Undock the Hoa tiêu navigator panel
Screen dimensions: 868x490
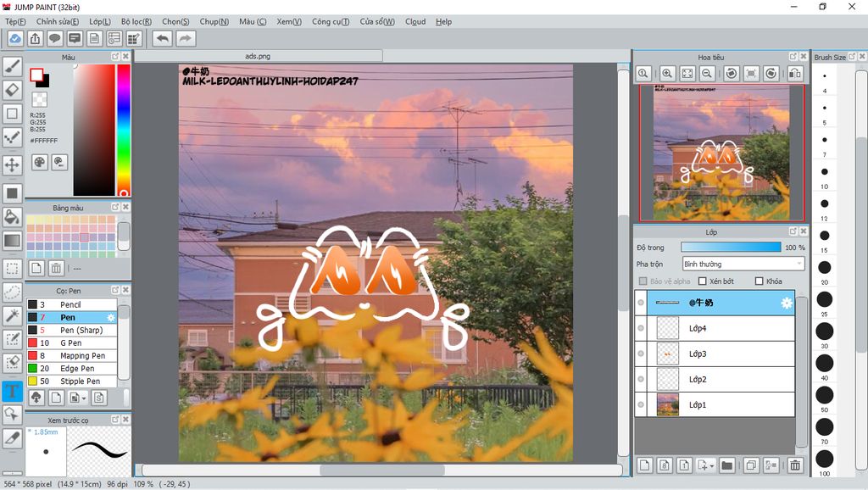pos(793,57)
